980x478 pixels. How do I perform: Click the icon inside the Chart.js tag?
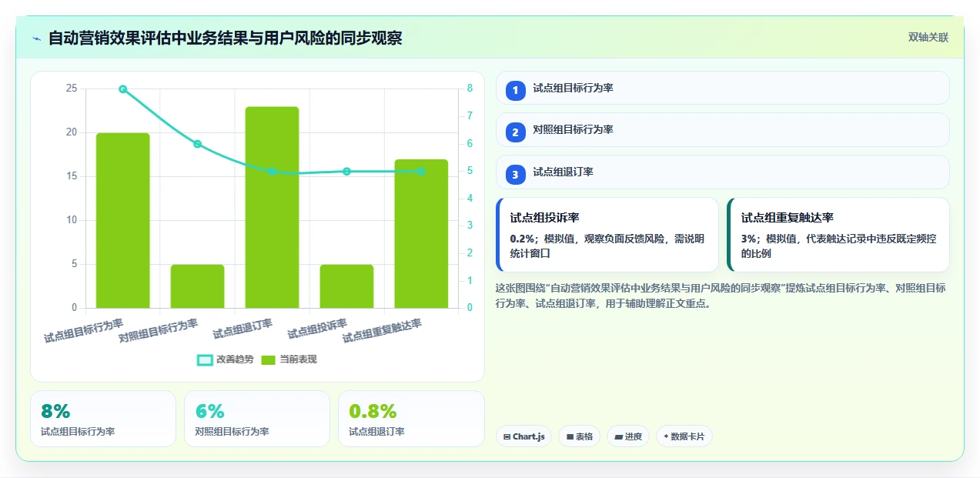coord(507,436)
